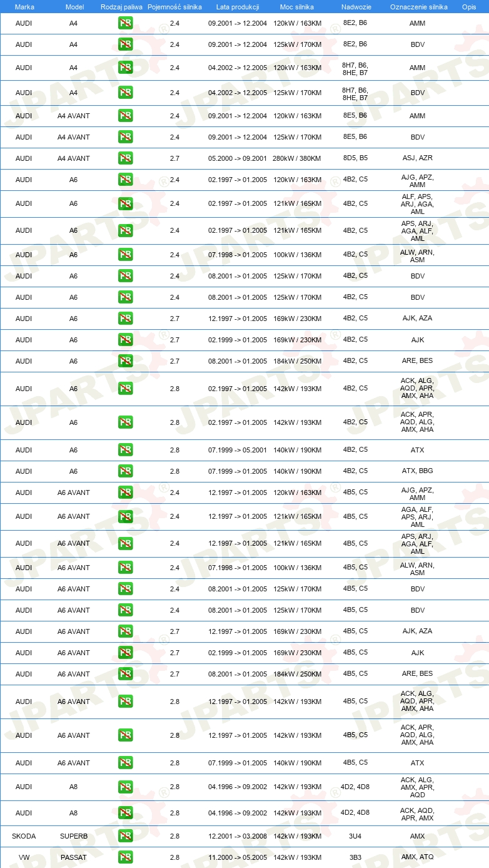
Task: Click the fuel icon for A6 4B2 ARE, BES row
Action: [x=126, y=361]
